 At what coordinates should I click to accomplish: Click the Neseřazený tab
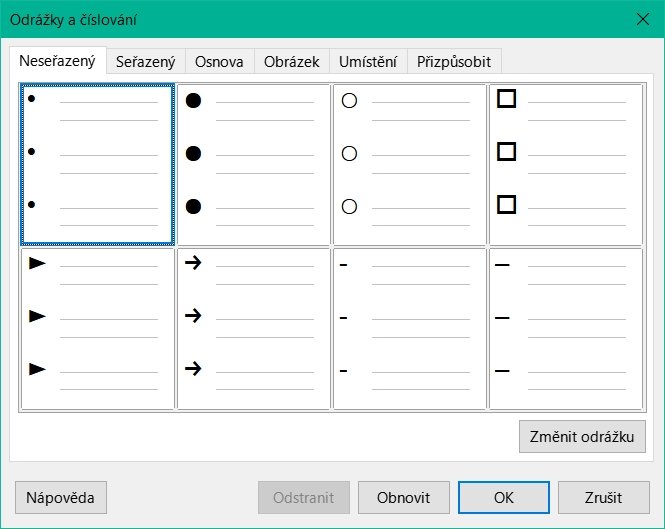(58, 60)
